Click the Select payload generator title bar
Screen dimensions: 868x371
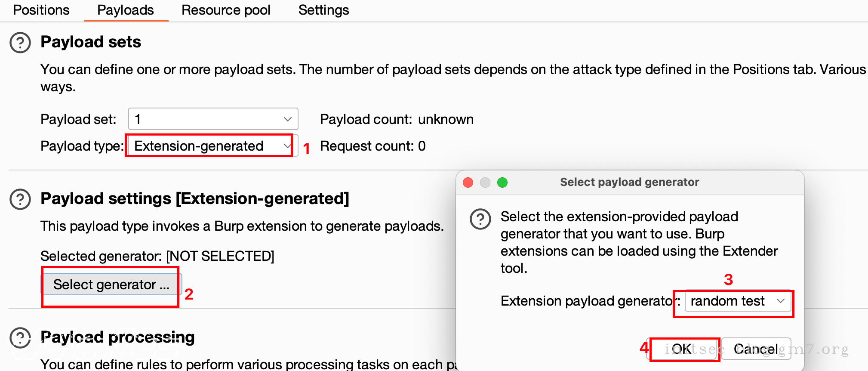(629, 182)
